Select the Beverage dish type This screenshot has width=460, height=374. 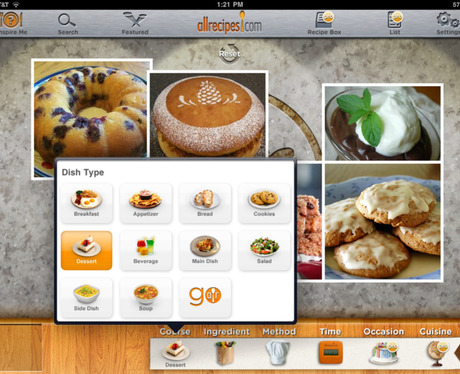[146, 250]
